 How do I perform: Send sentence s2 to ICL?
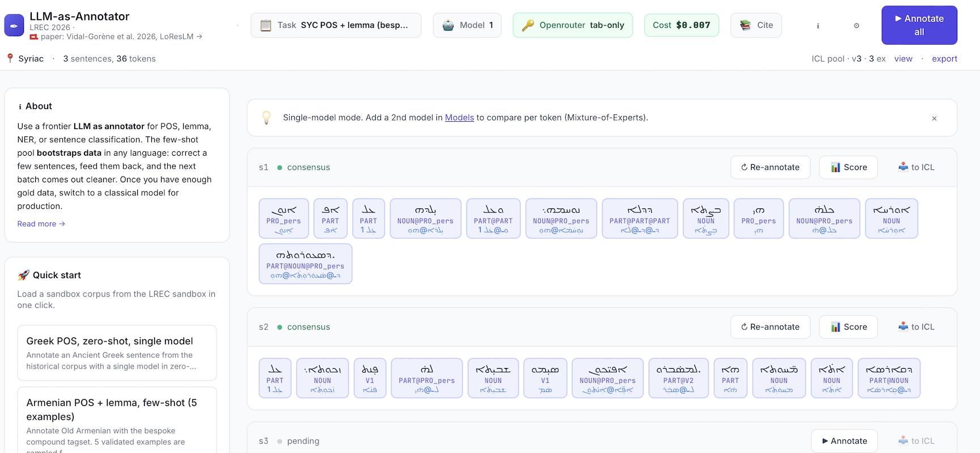[x=917, y=327]
